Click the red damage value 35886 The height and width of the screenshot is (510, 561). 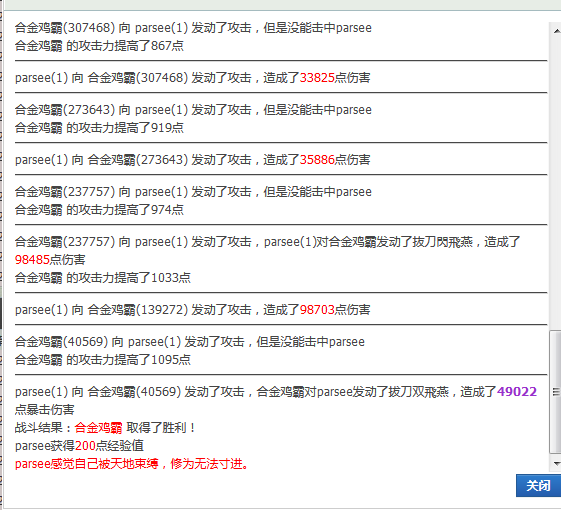pyautogui.click(x=317, y=160)
